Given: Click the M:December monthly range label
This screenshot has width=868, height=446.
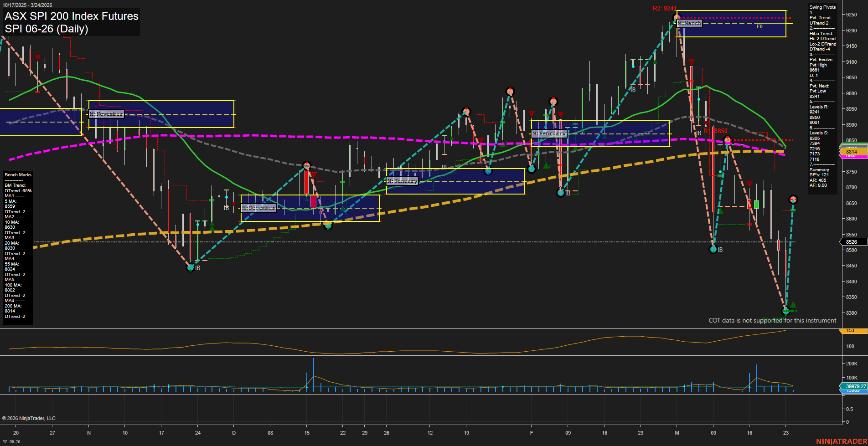Looking at the screenshot, I should [x=258, y=207].
